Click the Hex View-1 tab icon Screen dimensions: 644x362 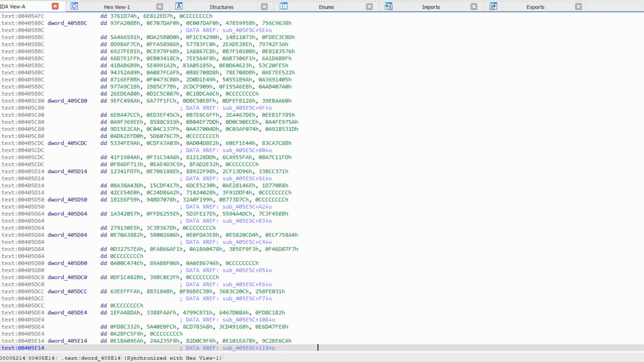[74, 6]
